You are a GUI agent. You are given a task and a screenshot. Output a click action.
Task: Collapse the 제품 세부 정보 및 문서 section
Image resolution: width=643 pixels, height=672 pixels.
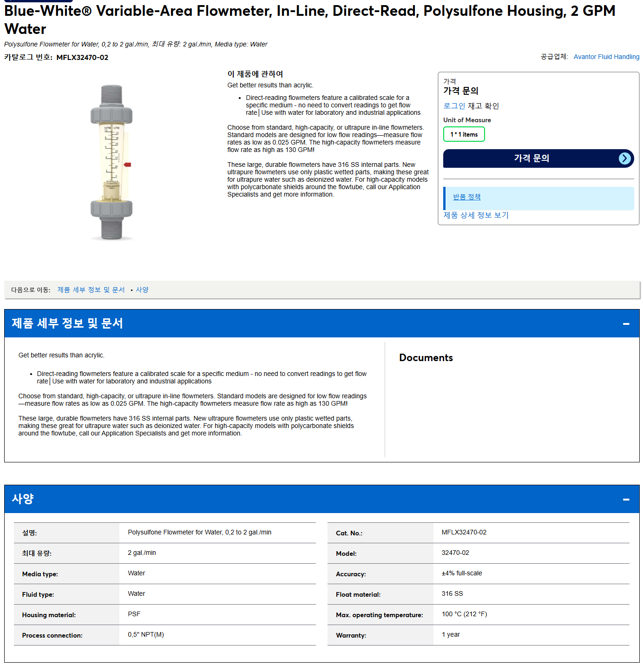[626, 323]
